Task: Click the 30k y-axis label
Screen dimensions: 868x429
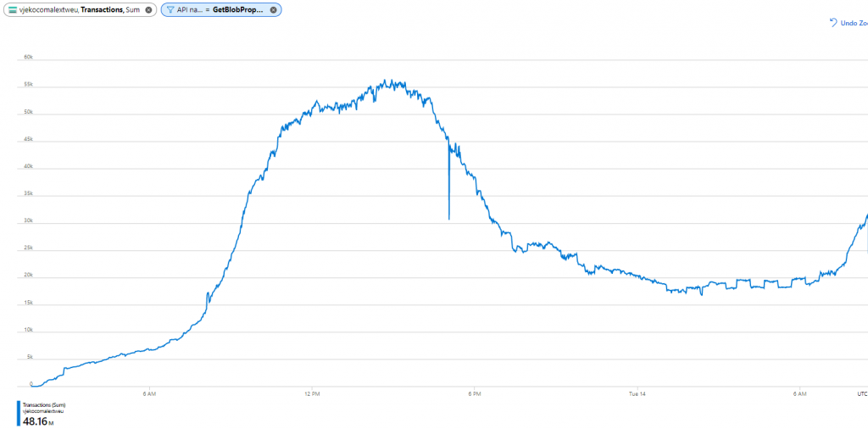Action: pos(27,221)
